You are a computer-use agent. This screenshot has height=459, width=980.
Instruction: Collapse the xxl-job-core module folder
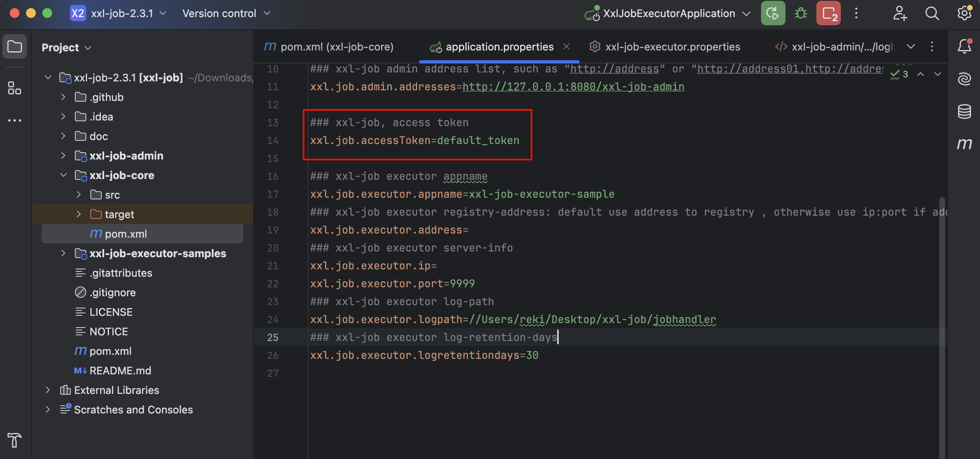(63, 175)
